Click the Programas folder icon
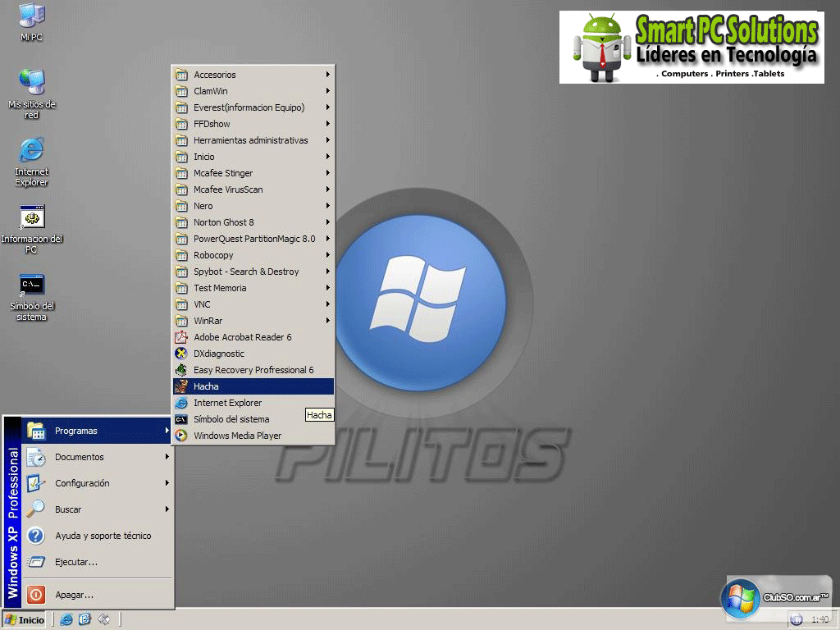Viewport: 840px width, 630px height. pyautogui.click(x=36, y=431)
